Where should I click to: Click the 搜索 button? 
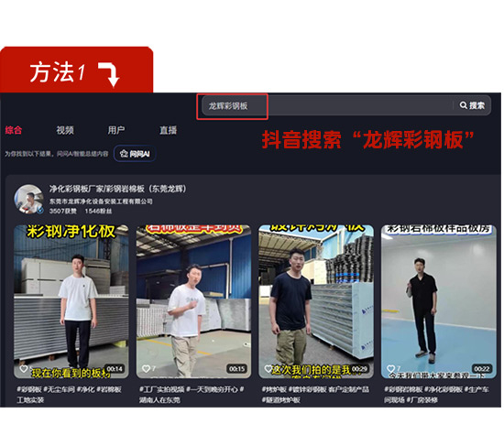472,105
